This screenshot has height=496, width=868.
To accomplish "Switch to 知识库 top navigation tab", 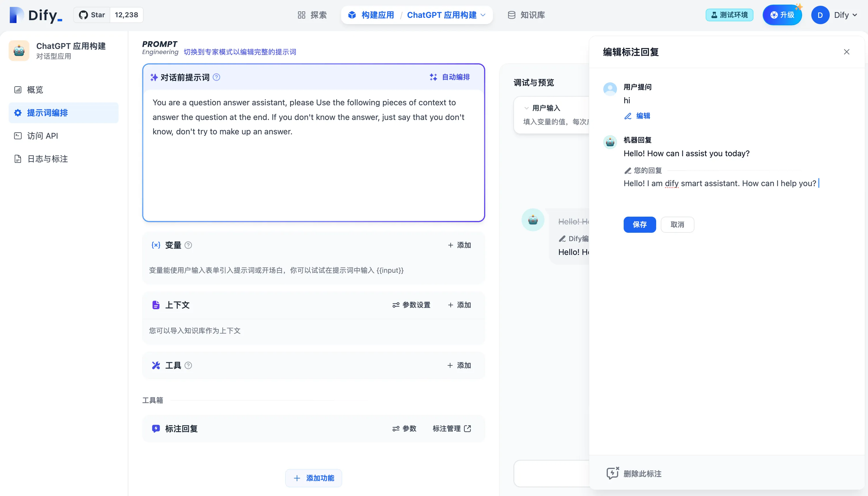I will click(526, 15).
